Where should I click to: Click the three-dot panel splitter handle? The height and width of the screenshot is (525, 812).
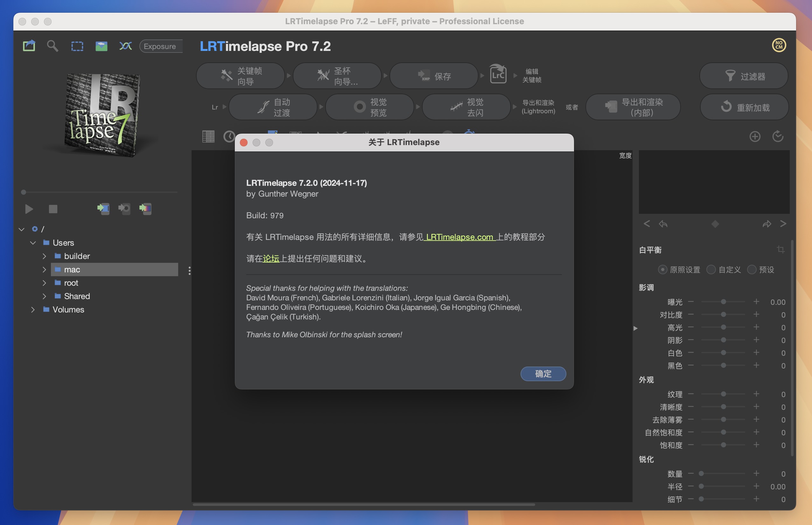coord(190,271)
